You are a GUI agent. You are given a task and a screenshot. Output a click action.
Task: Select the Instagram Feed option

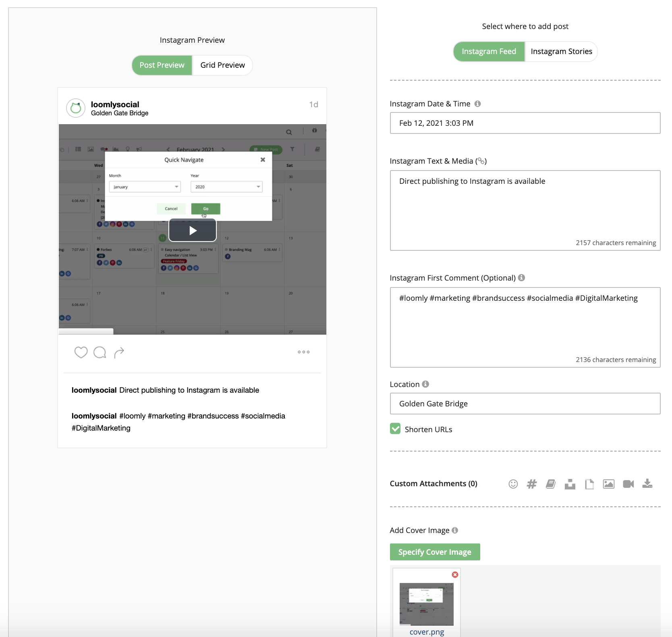[489, 52]
